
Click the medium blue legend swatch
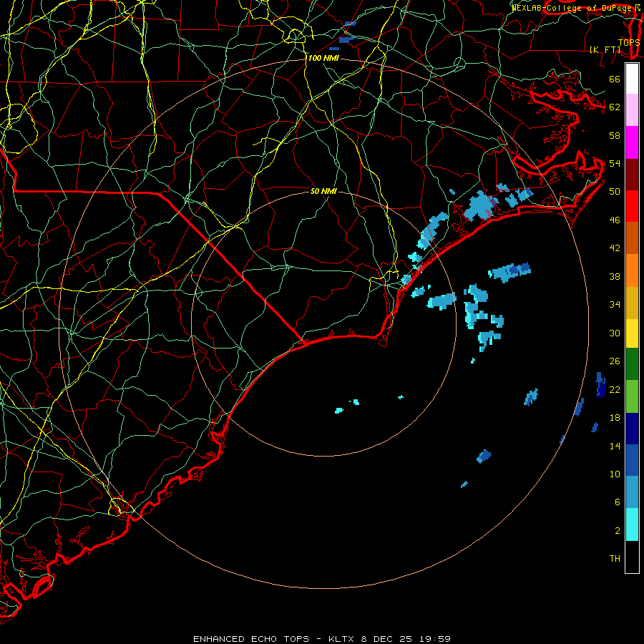(632, 460)
